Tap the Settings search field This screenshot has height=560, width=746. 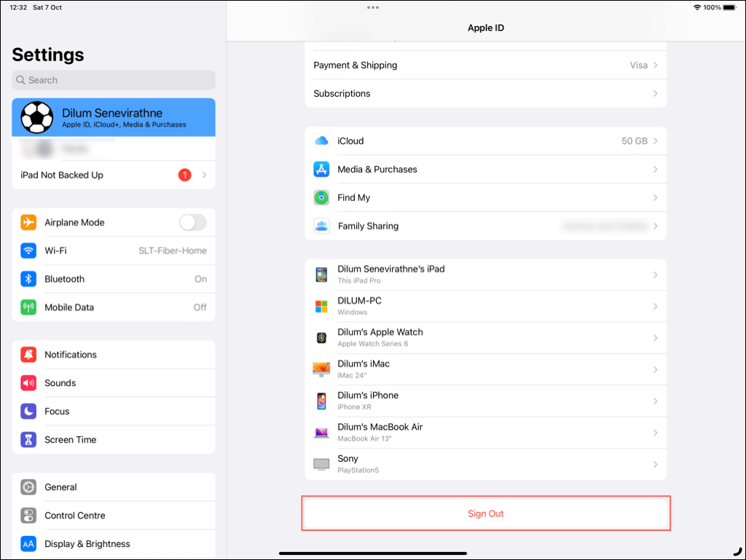114,80
